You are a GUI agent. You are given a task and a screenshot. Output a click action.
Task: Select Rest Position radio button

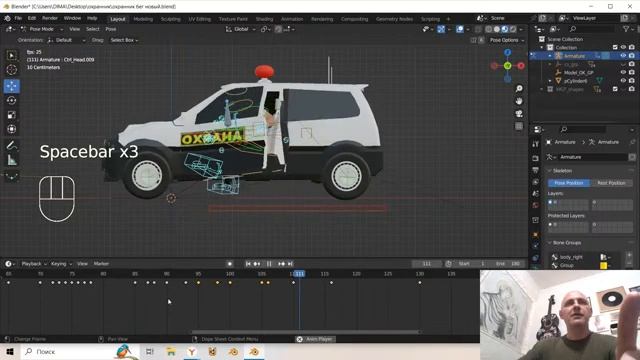click(611, 183)
